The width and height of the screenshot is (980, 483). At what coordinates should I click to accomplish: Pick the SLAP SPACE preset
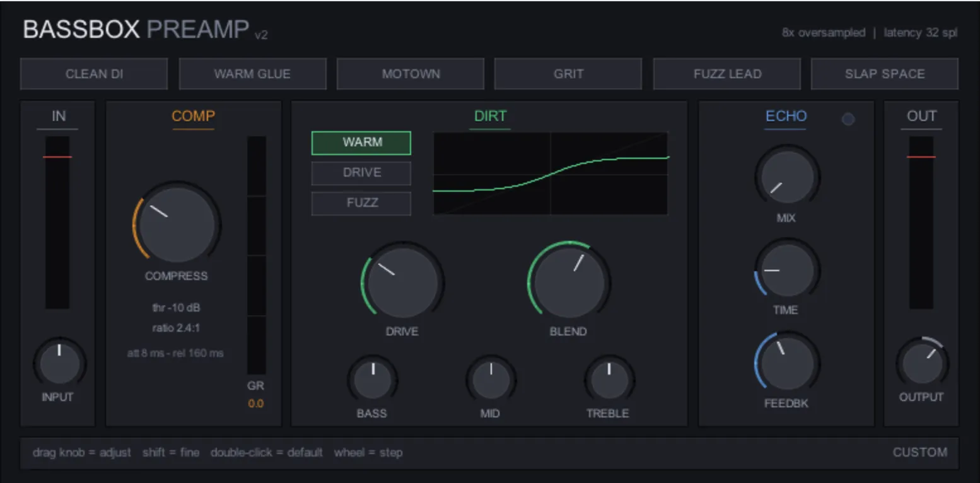coord(885,74)
